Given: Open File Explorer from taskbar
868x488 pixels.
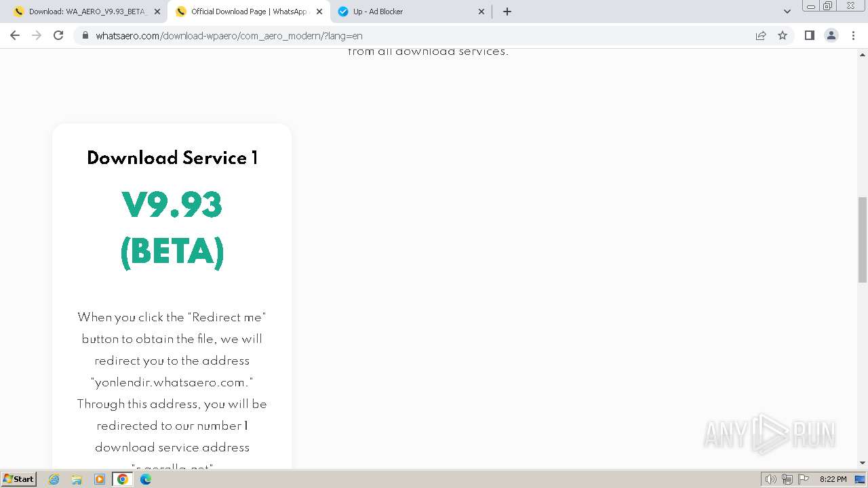Looking at the screenshot, I should pyautogui.click(x=77, y=479).
